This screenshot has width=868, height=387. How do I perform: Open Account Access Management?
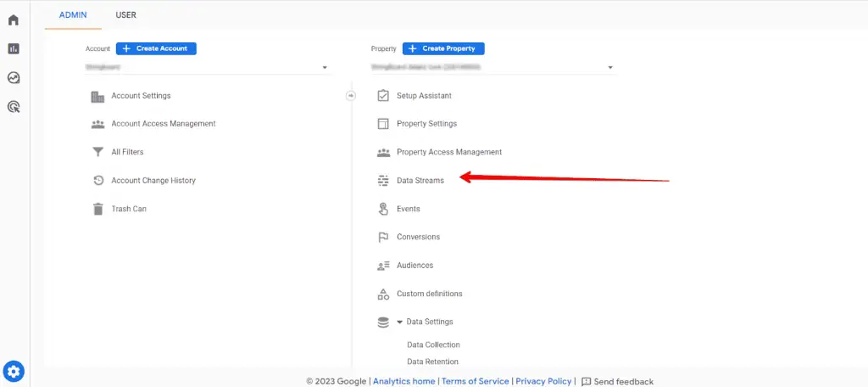coord(164,124)
